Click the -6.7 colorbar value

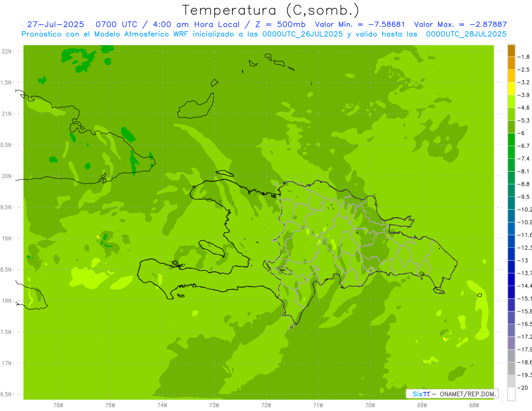click(x=524, y=145)
